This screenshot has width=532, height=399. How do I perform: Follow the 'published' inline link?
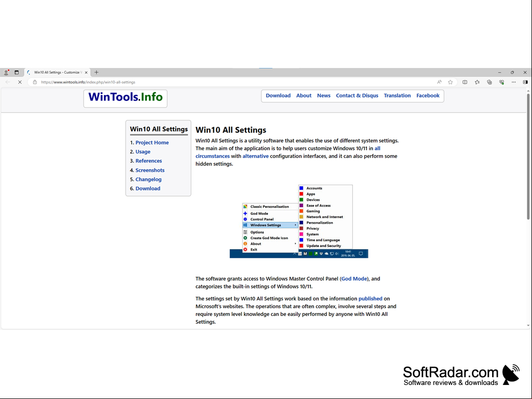pos(370,298)
